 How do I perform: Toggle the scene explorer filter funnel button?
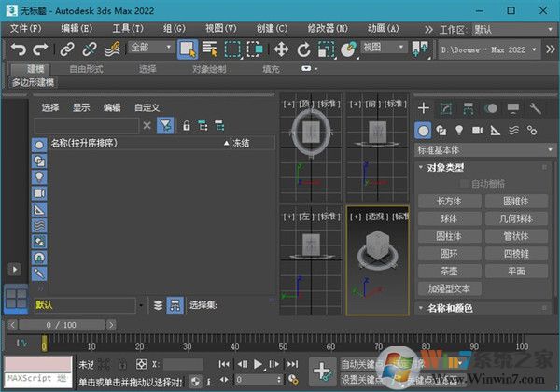click(x=164, y=125)
